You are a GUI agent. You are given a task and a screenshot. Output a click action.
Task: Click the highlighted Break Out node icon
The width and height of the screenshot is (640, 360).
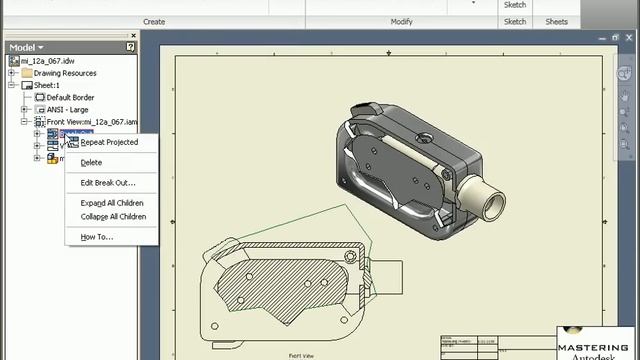pyautogui.click(x=53, y=133)
